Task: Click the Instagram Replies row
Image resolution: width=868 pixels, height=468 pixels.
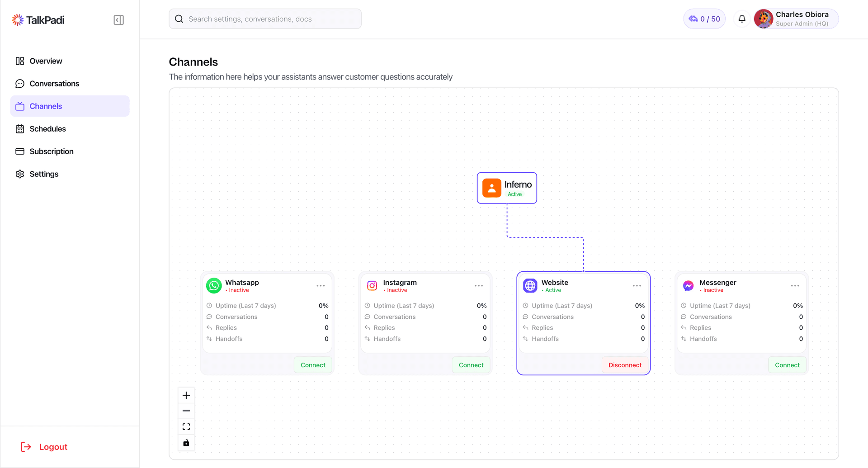Action: click(425, 328)
